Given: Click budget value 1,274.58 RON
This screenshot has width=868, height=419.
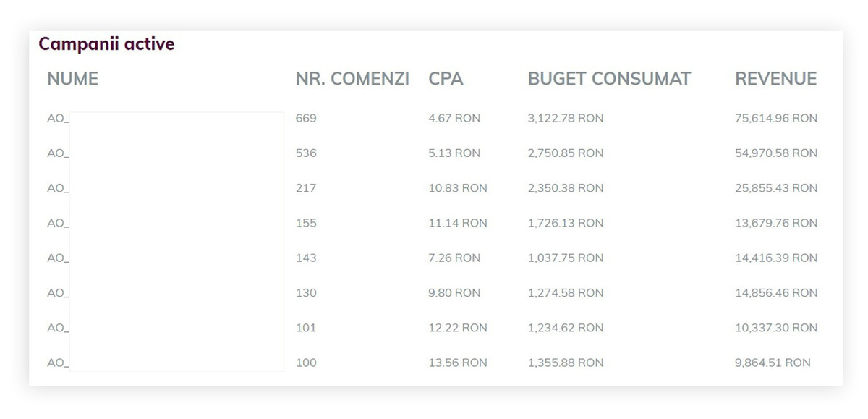Looking at the screenshot, I should point(565,293).
